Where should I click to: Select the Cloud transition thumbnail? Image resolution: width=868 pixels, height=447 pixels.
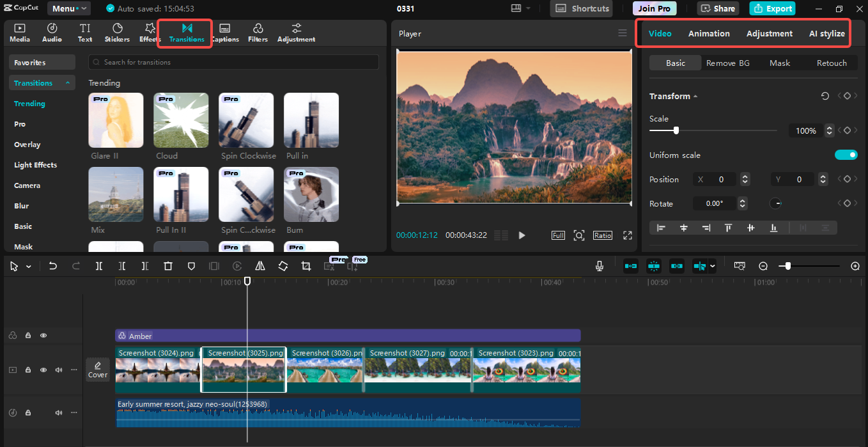click(181, 120)
